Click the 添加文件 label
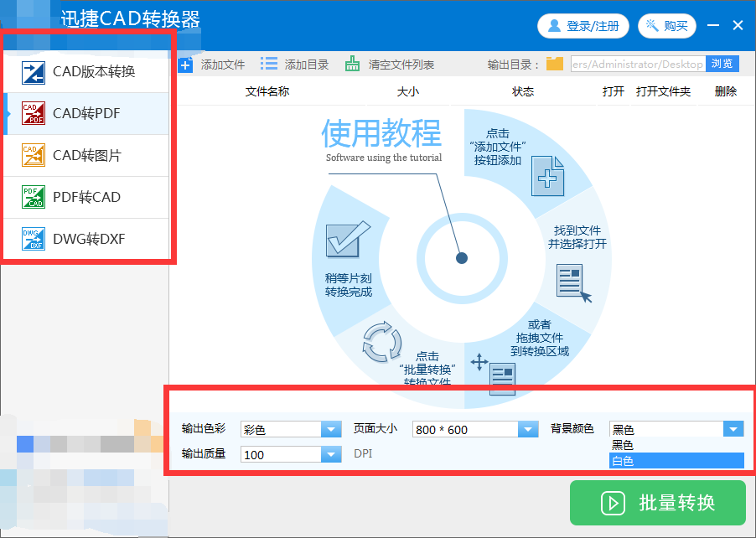Viewport: 756px width, 538px height. (x=223, y=65)
